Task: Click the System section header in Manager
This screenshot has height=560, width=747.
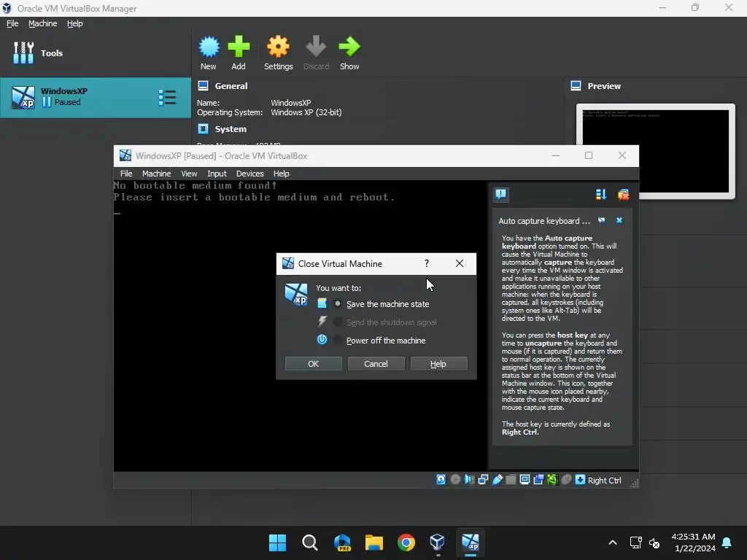Action: [x=230, y=129]
